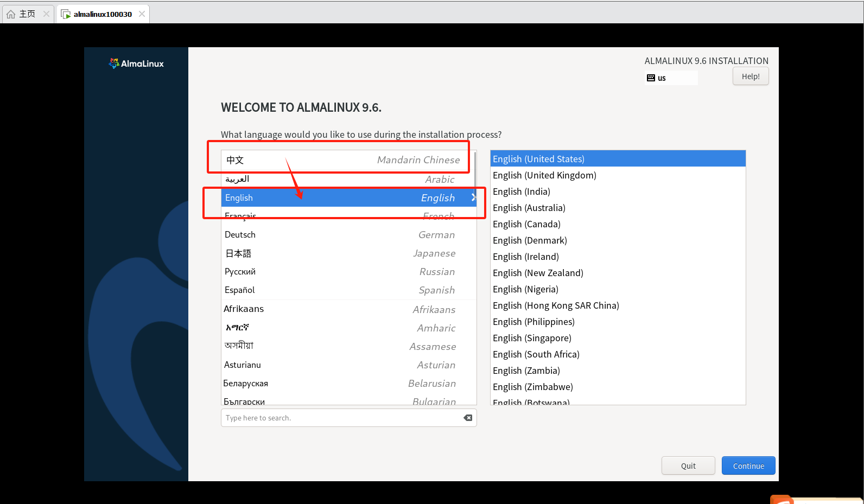Choose English (Australia) locale
This screenshot has height=504, width=864.
[618, 208]
